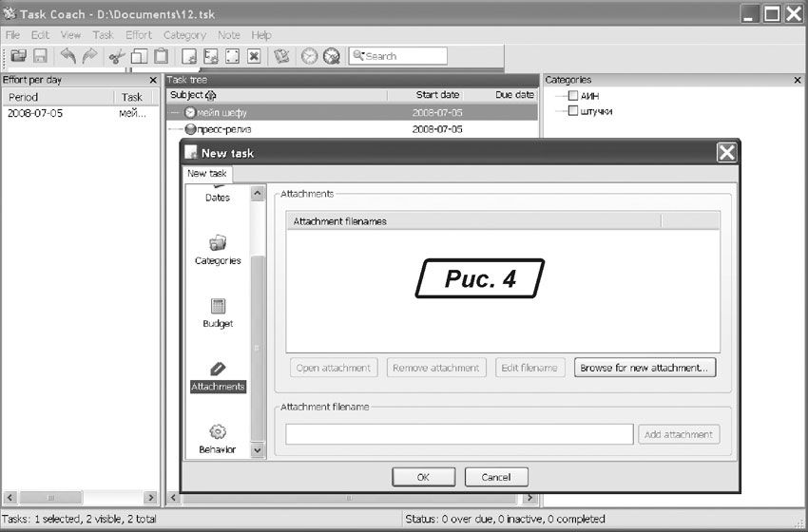Open the search options dropdown
Screen dimensions: 808x532
(x=359, y=56)
